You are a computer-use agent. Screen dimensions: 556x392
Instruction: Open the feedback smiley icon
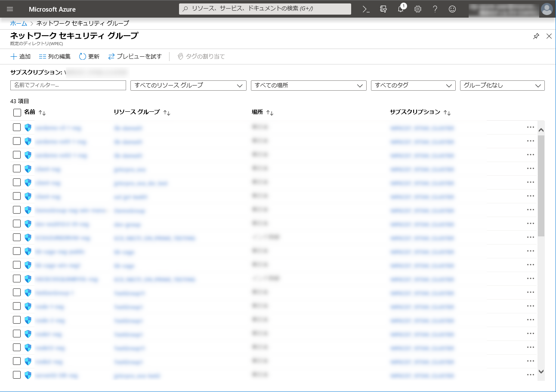[x=452, y=9]
